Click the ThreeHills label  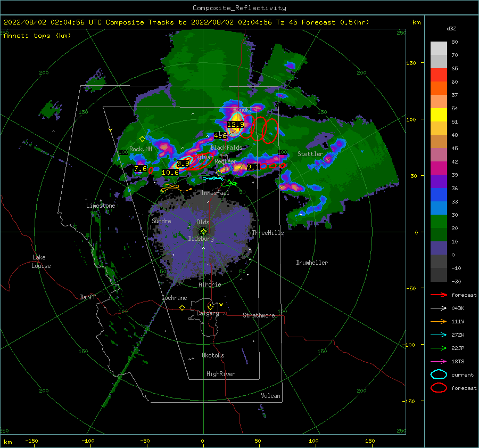268,233
